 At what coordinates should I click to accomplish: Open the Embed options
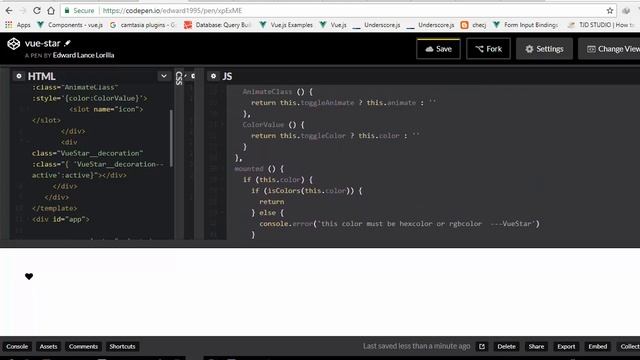point(598,347)
